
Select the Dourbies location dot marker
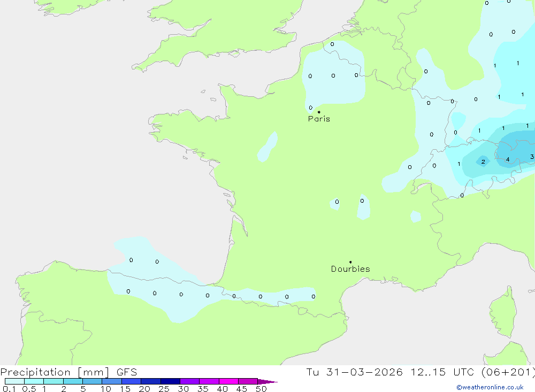coord(350,262)
